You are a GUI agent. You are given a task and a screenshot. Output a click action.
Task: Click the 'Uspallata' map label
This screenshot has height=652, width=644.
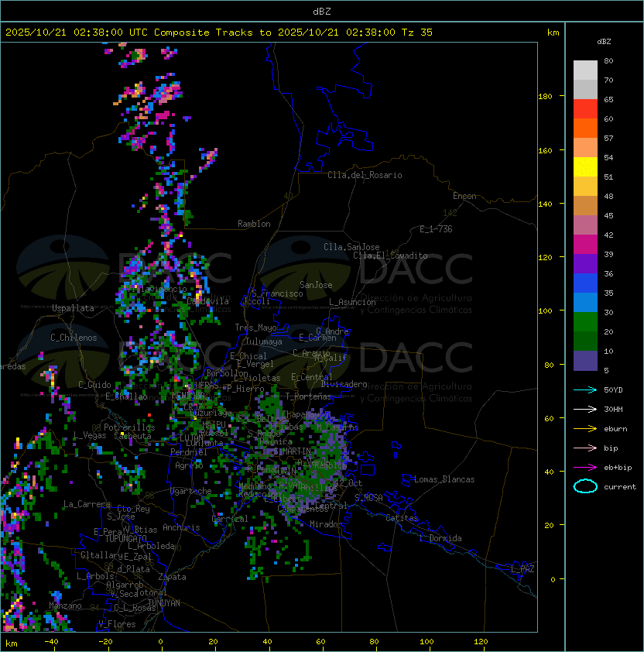tap(73, 308)
